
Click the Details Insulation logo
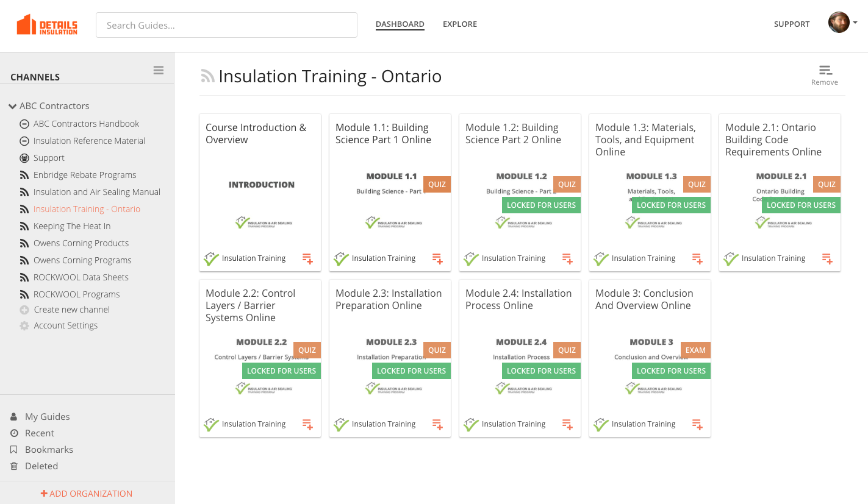(47, 25)
